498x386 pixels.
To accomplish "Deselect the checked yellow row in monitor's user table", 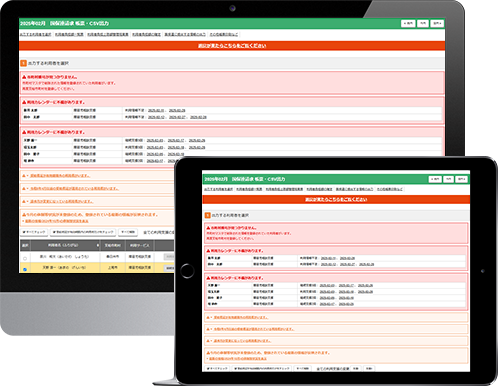I will [25, 269].
